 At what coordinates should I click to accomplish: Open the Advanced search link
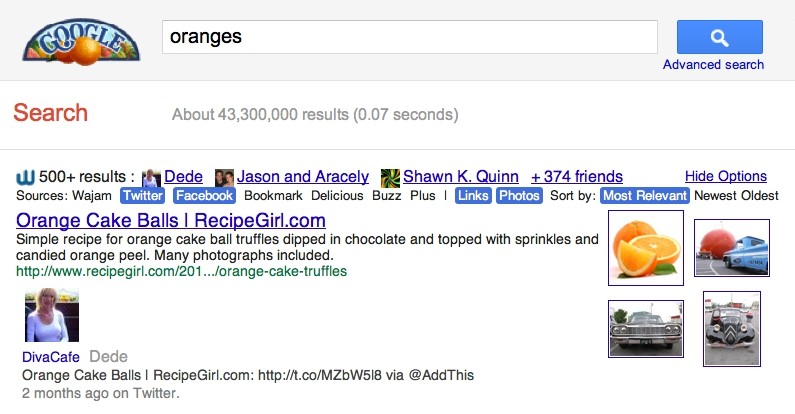(x=713, y=65)
